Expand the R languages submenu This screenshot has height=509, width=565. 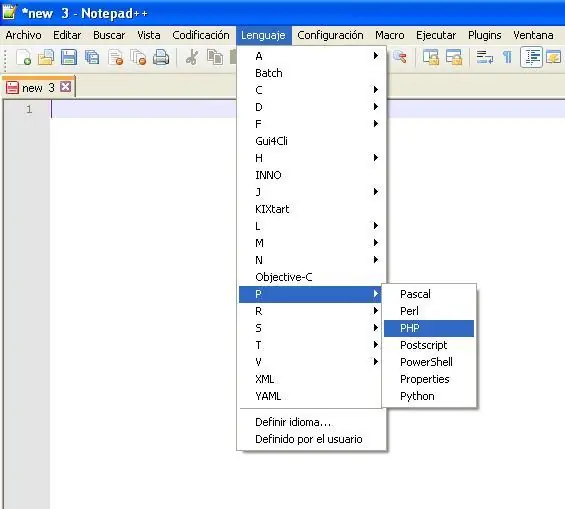(311, 311)
